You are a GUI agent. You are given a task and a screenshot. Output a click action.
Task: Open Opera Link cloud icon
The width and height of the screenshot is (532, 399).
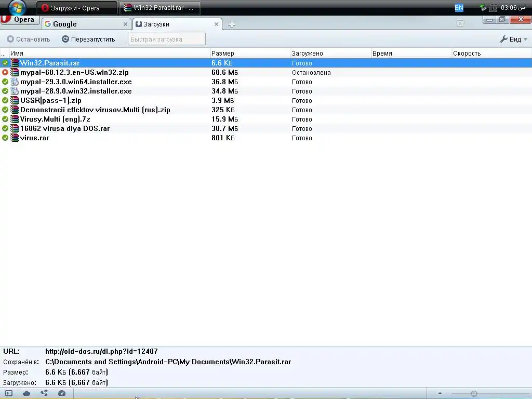click(x=26, y=393)
